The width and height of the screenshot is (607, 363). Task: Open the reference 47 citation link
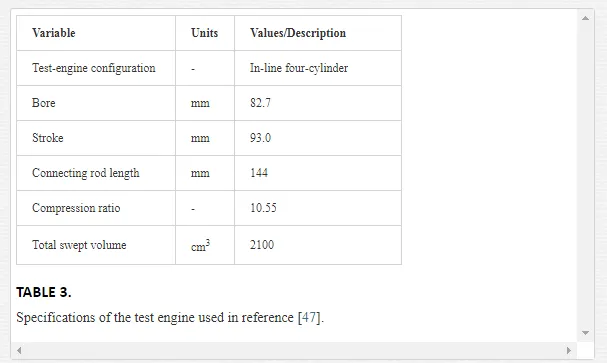pyautogui.click(x=309, y=317)
